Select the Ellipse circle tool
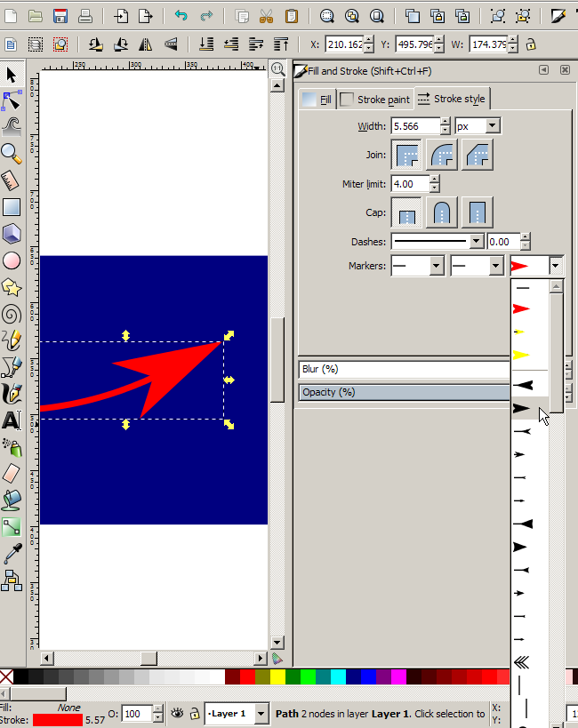The image size is (578, 728). (12, 260)
